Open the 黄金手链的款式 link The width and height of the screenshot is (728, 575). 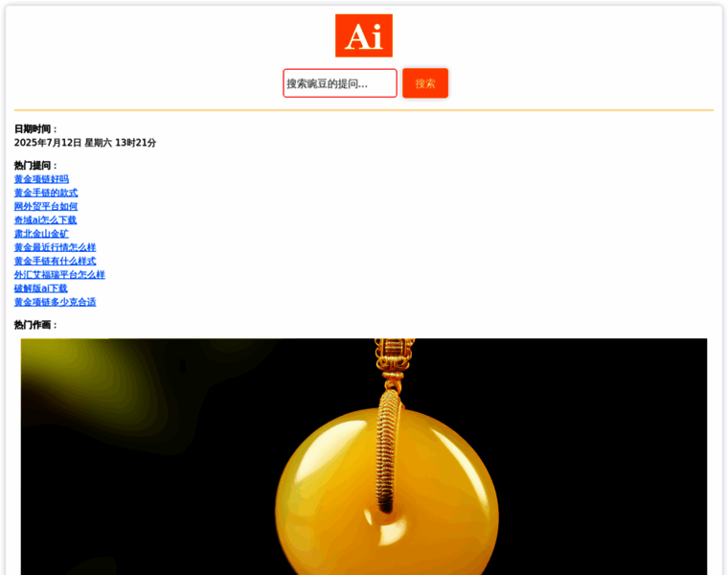point(46,193)
